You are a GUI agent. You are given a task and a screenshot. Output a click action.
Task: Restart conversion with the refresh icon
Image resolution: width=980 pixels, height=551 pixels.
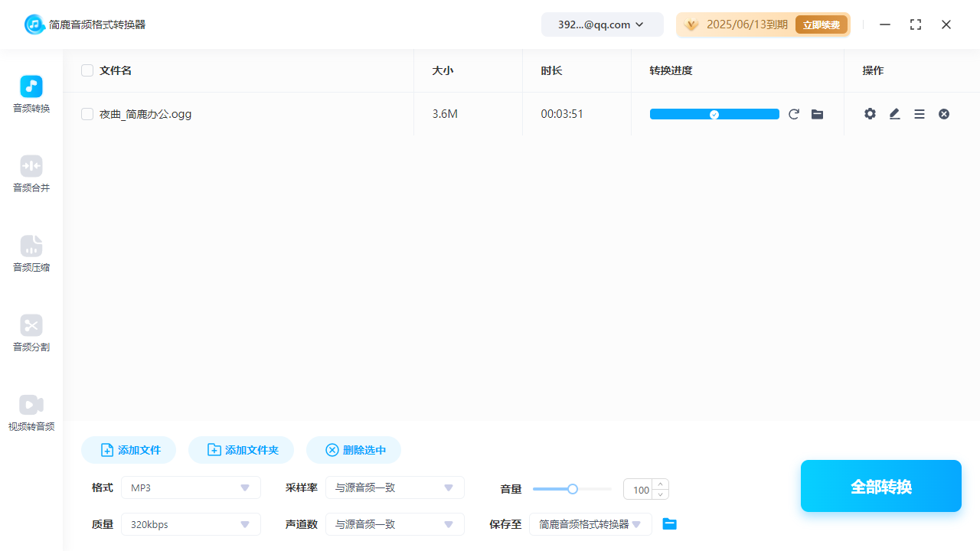pos(794,113)
